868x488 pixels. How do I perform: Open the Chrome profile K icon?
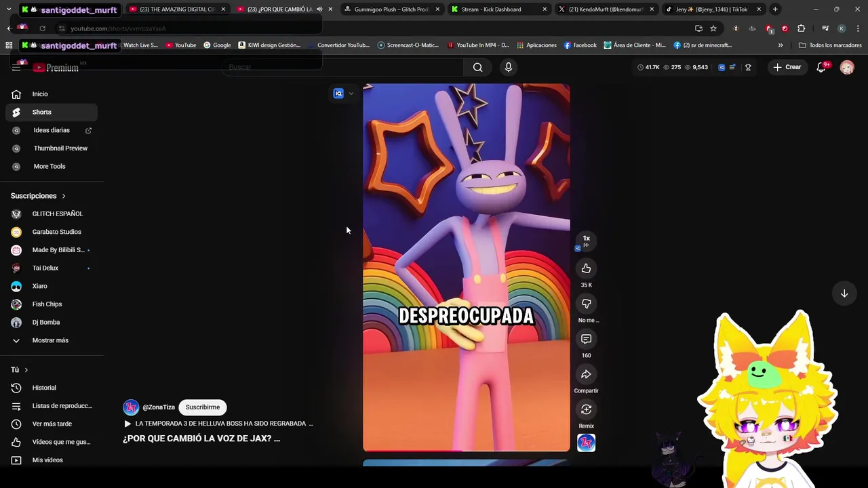pyautogui.click(x=842, y=28)
